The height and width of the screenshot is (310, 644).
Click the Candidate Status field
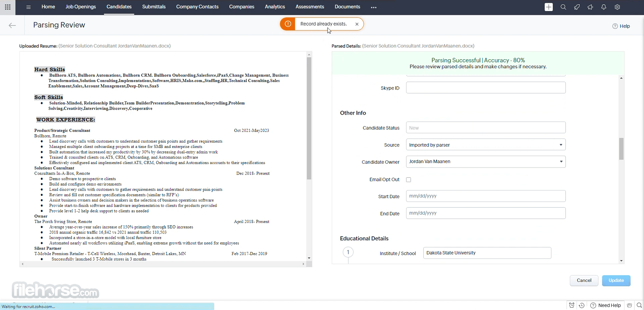[486, 128]
